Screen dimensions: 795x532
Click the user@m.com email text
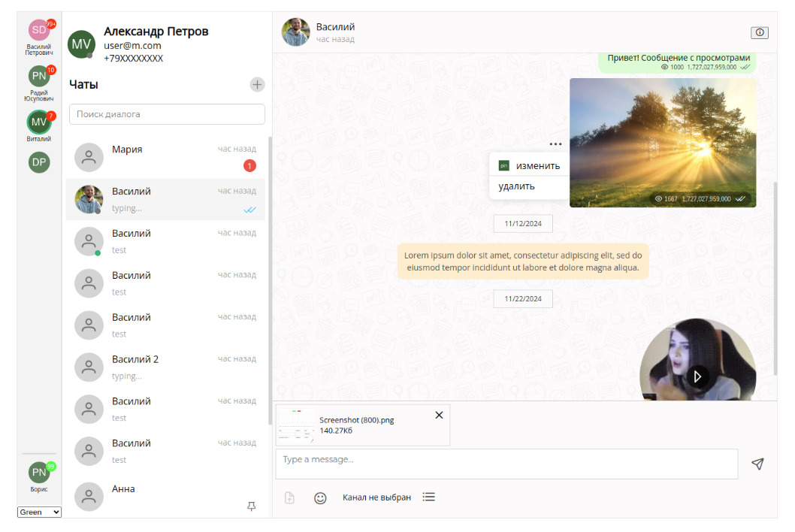(x=132, y=46)
